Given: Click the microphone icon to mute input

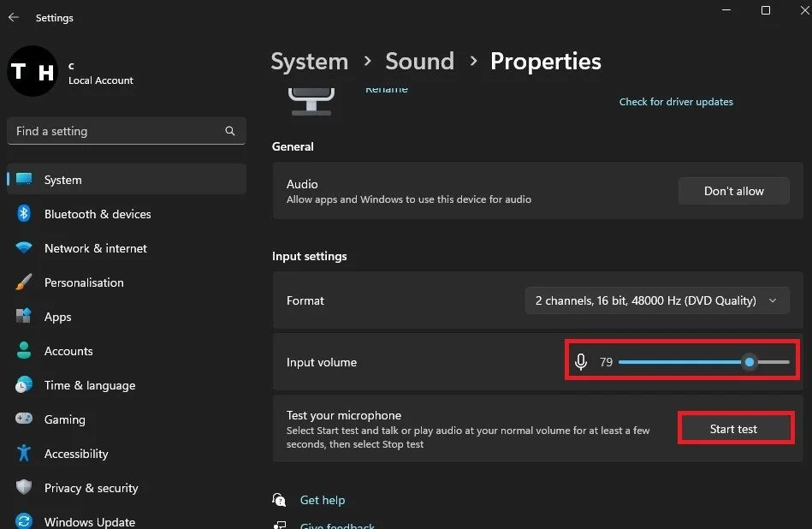Looking at the screenshot, I should pyautogui.click(x=581, y=361).
